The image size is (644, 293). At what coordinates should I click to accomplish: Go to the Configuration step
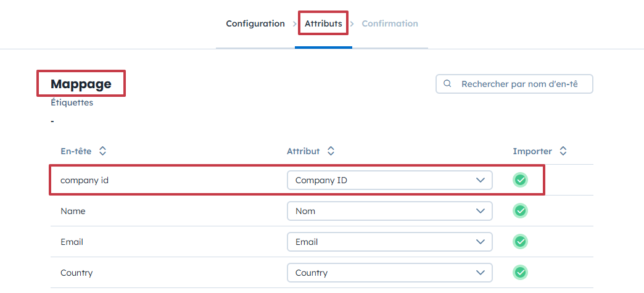pos(255,24)
